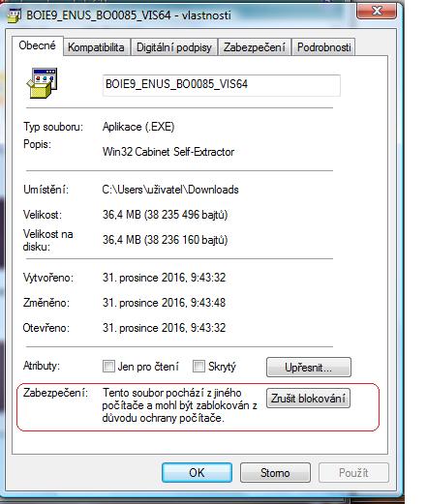Click the self-extractor file icon in the title bar
The width and height of the screenshot is (427, 504).
(x=15, y=15)
